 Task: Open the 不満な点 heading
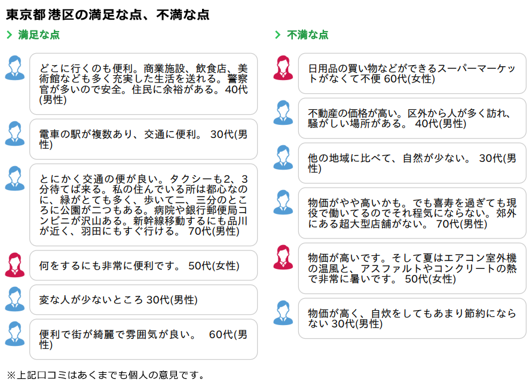(x=307, y=35)
